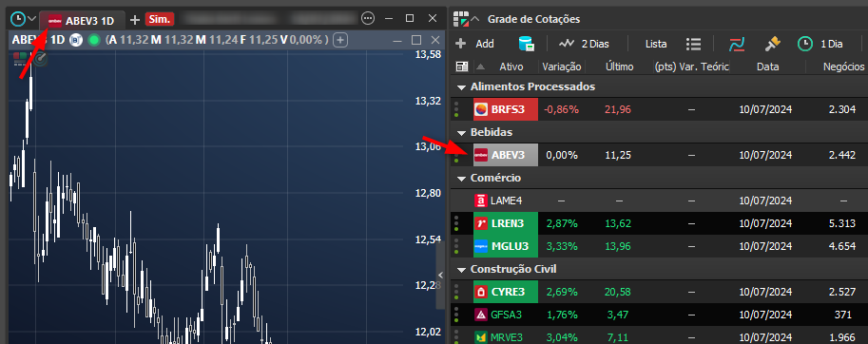868x344 pixels.
Task: Select the paintbrush format tool
Action: pyautogui.click(x=772, y=44)
